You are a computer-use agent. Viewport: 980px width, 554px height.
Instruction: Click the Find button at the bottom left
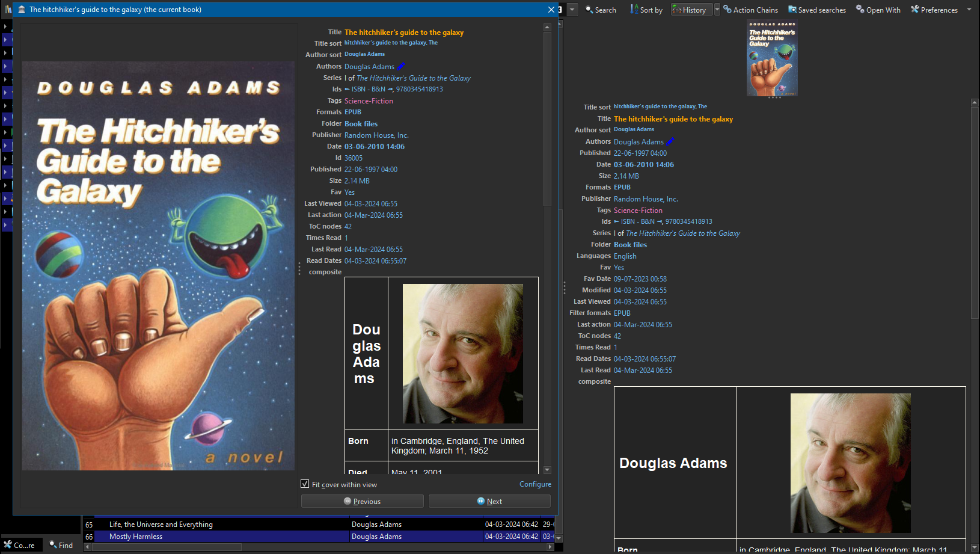[x=61, y=545]
